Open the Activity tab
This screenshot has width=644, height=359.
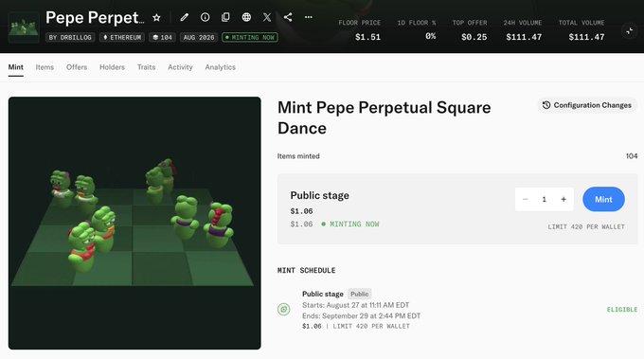point(180,67)
